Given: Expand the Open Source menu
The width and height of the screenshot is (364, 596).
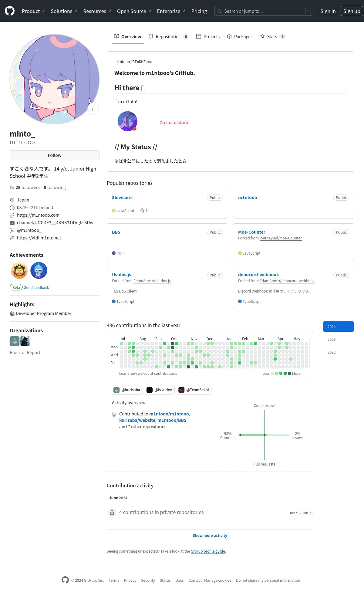Looking at the screenshot, I should [134, 11].
